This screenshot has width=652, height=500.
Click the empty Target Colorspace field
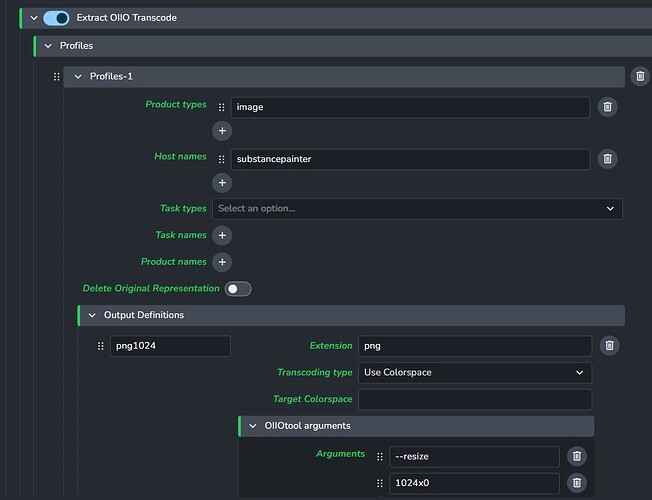[x=475, y=399]
